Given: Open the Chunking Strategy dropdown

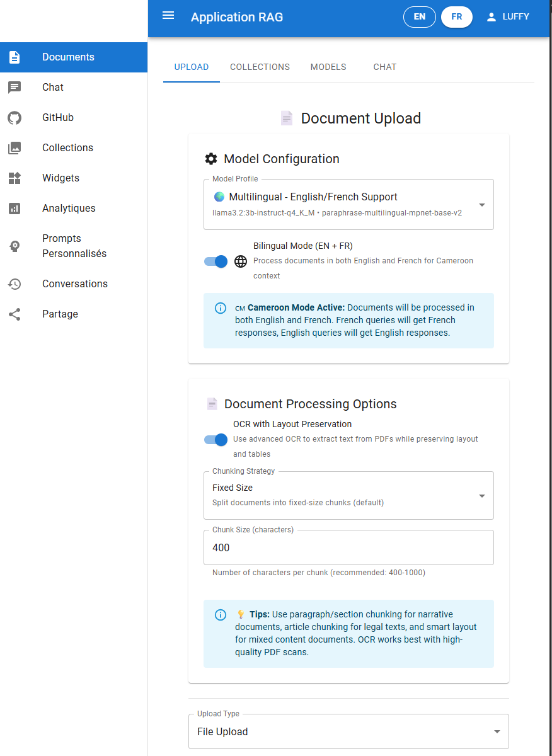Looking at the screenshot, I should [348, 495].
